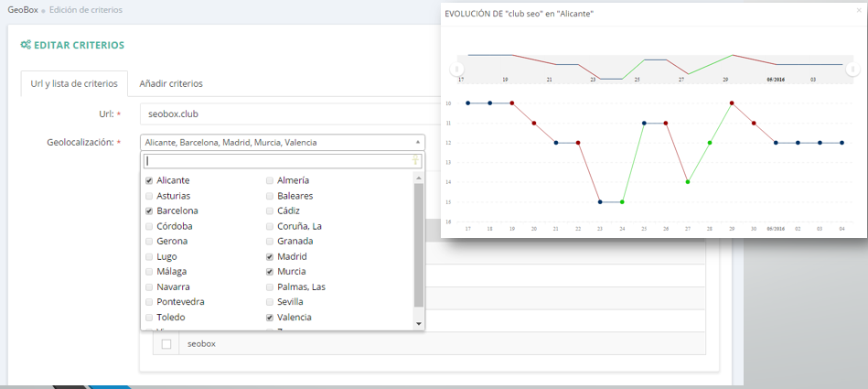This screenshot has height=389, width=868.
Task: Click the key icon in geolocation search box
Action: click(416, 161)
